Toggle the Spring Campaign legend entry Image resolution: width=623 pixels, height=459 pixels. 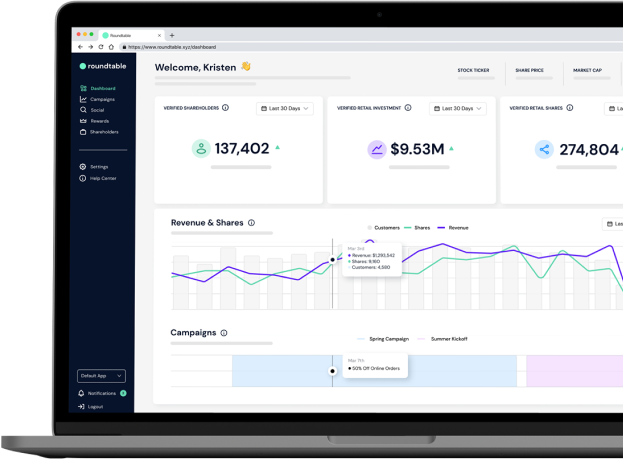pyautogui.click(x=383, y=339)
